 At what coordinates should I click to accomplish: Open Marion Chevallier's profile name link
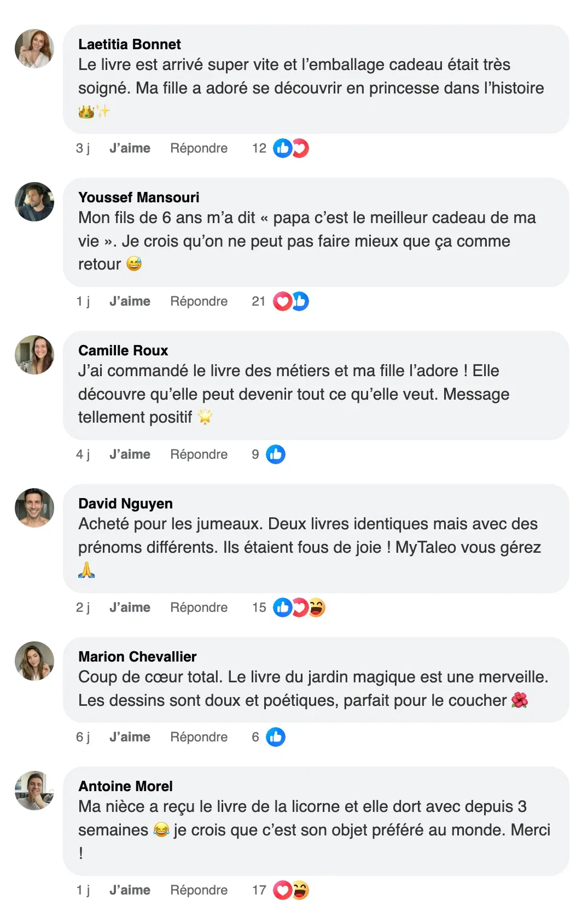(137, 657)
